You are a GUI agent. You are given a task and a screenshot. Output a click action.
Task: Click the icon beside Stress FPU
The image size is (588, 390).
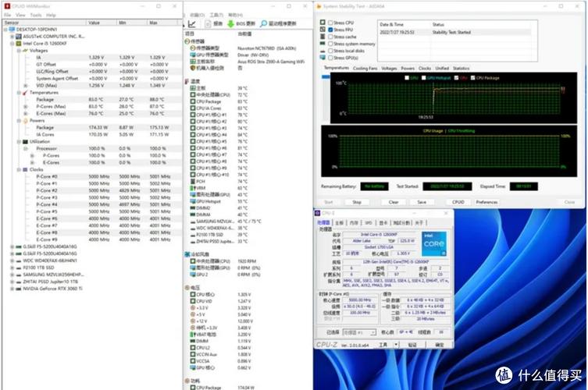[x=323, y=29]
